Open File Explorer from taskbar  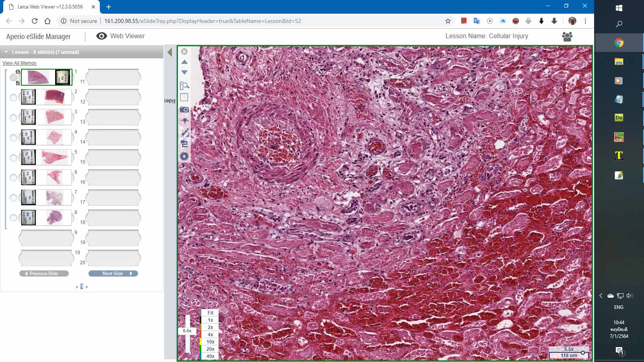pyautogui.click(x=619, y=62)
